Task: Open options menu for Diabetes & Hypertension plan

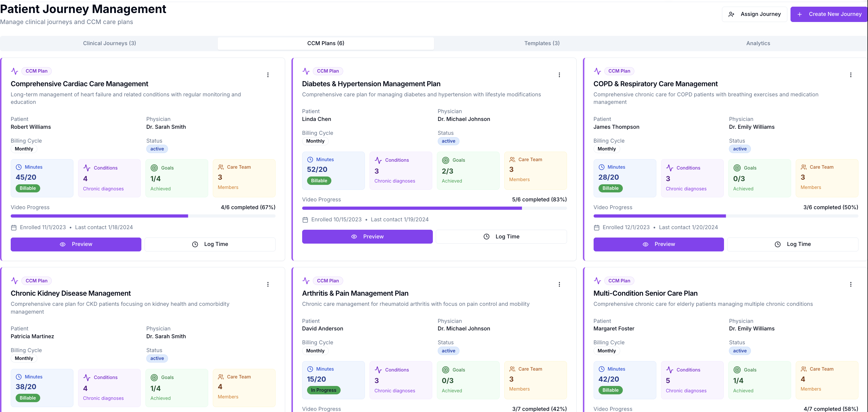Action: point(559,75)
